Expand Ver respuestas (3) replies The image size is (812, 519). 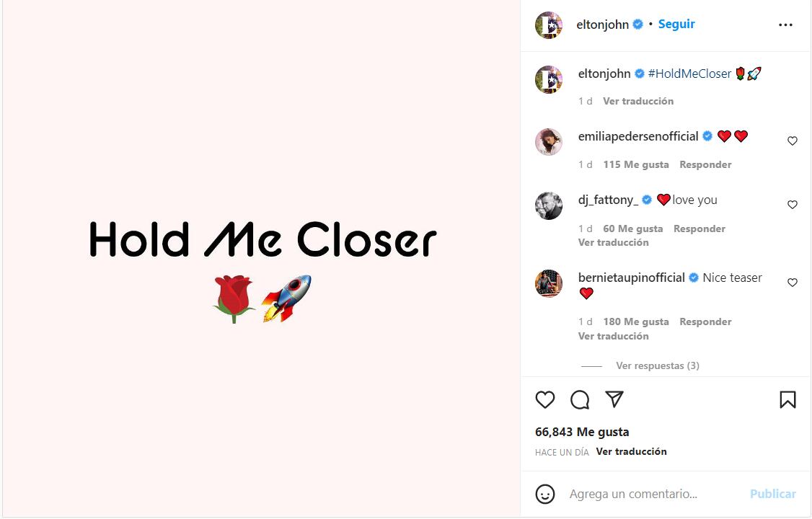[657, 365]
